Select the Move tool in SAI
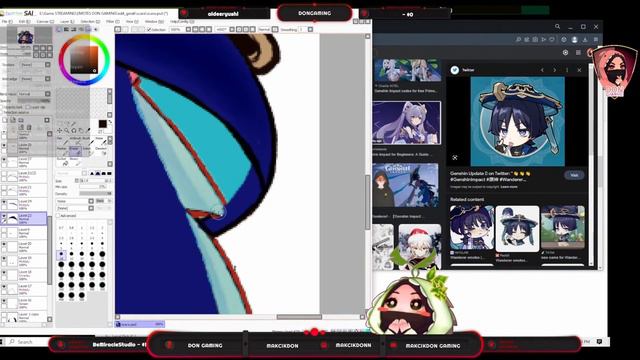The width and height of the screenshot is (640, 360). [60, 131]
